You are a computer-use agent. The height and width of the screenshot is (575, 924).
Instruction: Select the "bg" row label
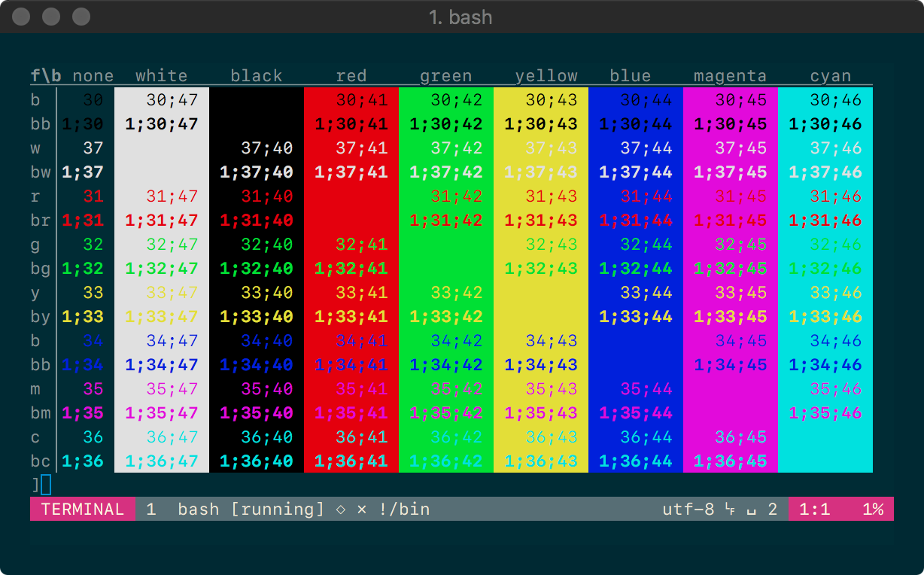coord(39,269)
